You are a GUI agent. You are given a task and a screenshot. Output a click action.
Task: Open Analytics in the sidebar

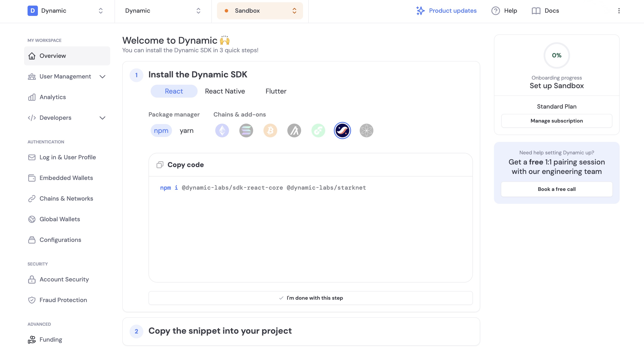click(x=67, y=97)
